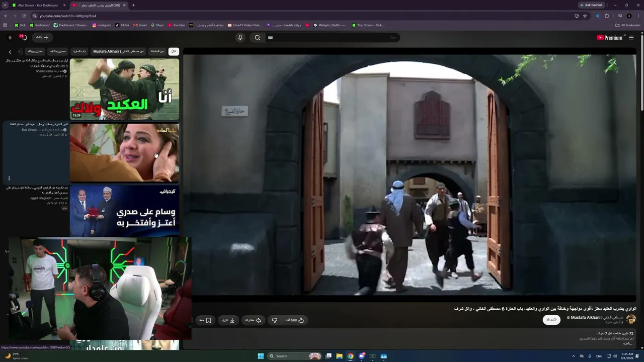
Task: Open Discord from the taskbar
Action: [x=361, y=356]
